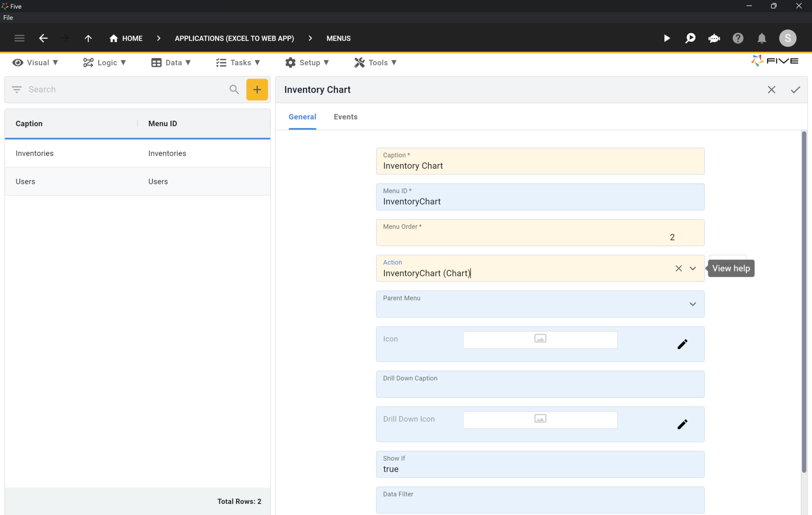The height and width of the screenshot is (515, 812).
Task: Open the Visual menu dropdown
Action: (x=35, y=63)
